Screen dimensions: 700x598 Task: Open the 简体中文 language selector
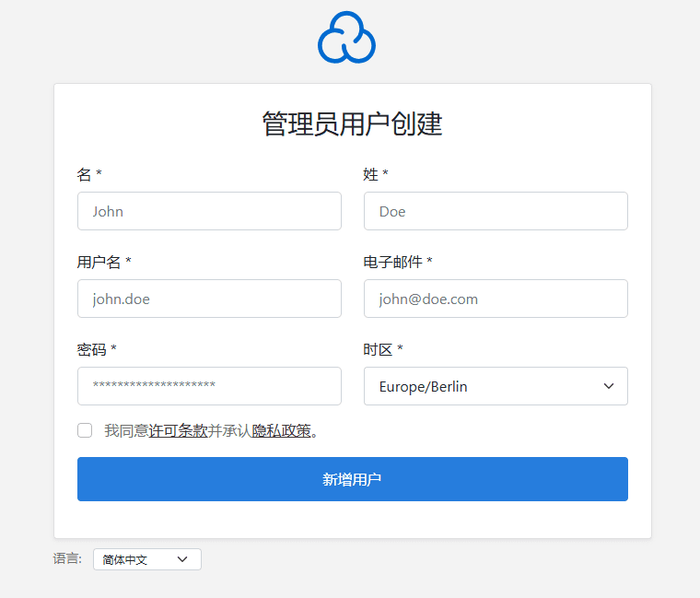tap(146, 559)
